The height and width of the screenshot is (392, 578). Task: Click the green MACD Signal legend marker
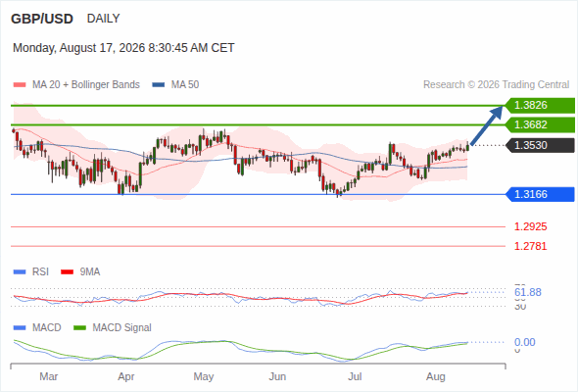point(79,328)
